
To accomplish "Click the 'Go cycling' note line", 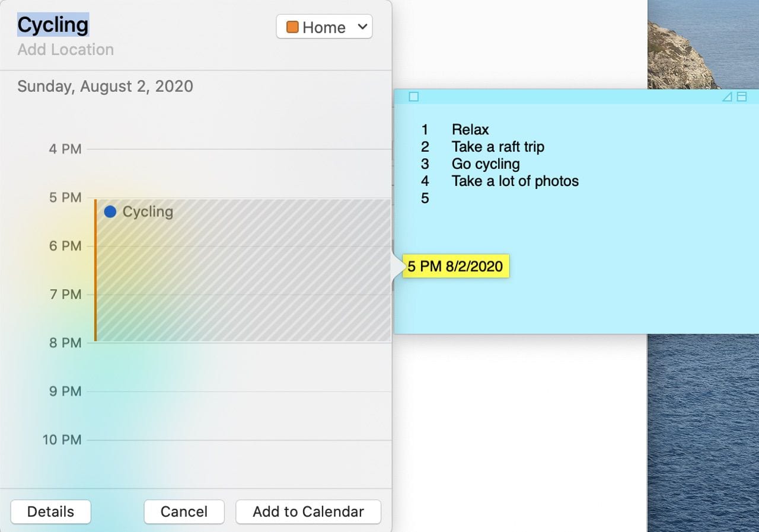I will pos(486,164).
